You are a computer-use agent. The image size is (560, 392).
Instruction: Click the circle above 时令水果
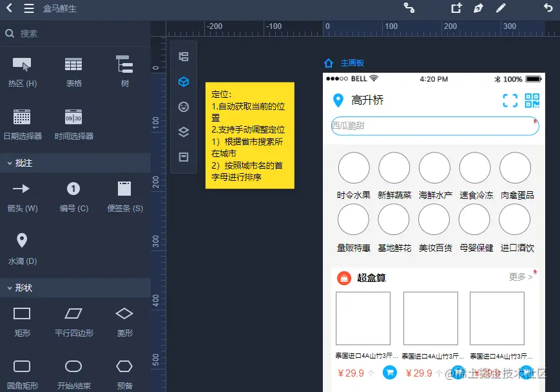pos(354,167)
